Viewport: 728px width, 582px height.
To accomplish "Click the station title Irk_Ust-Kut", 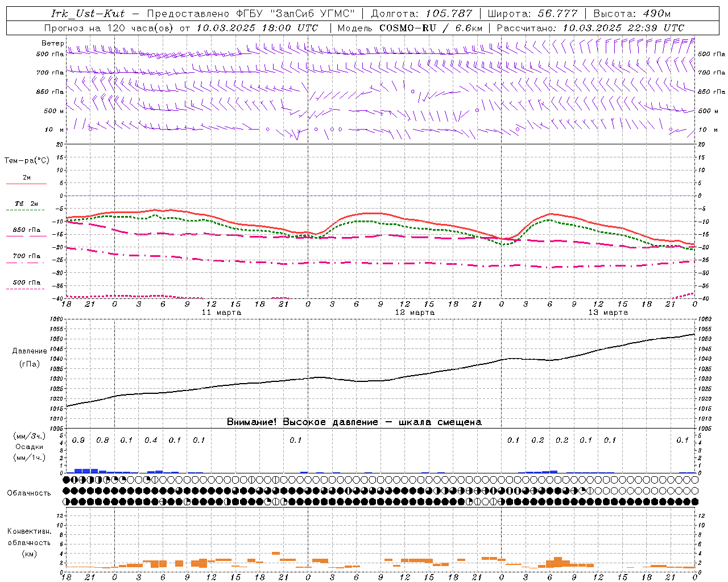I will click(x=88, y=14).
